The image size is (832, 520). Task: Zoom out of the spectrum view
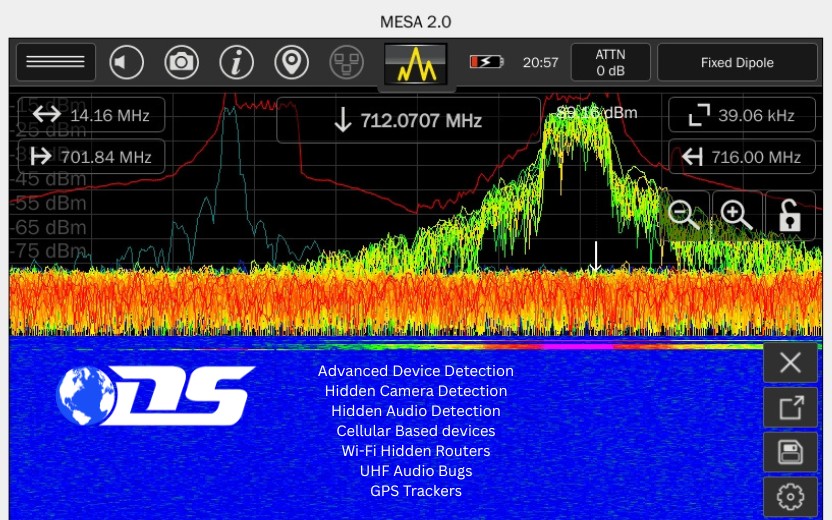click(684, 214)
